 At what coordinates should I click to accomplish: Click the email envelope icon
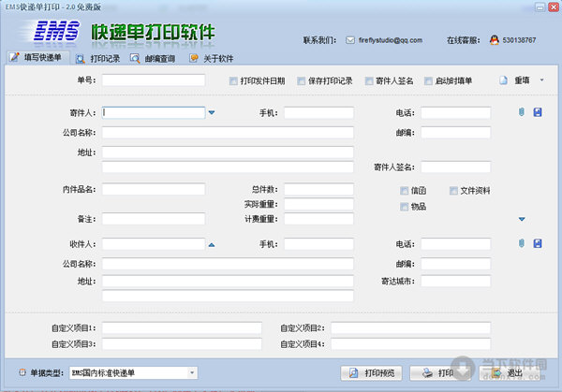(x=350, y=40)
